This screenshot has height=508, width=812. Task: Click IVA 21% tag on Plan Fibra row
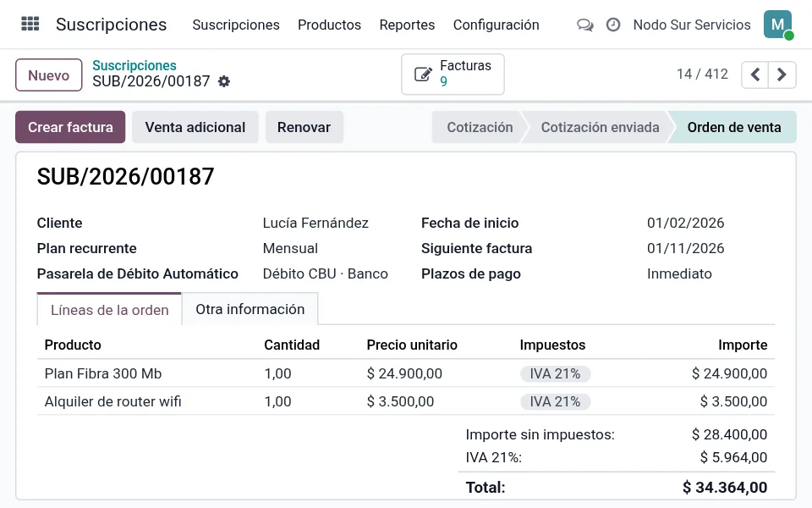[x=555, y=373]
